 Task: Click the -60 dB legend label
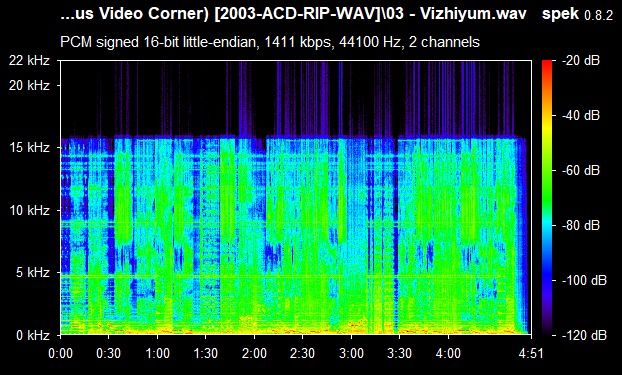(x=581, y=171)
